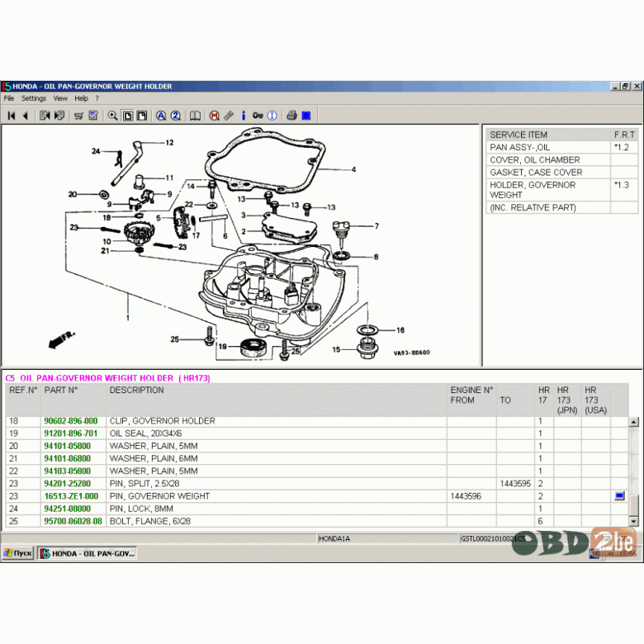Click callout number 12 governor arm in diagram
Image resolution: width=644 pixels, height=644 pixels.
coord(169,143)
